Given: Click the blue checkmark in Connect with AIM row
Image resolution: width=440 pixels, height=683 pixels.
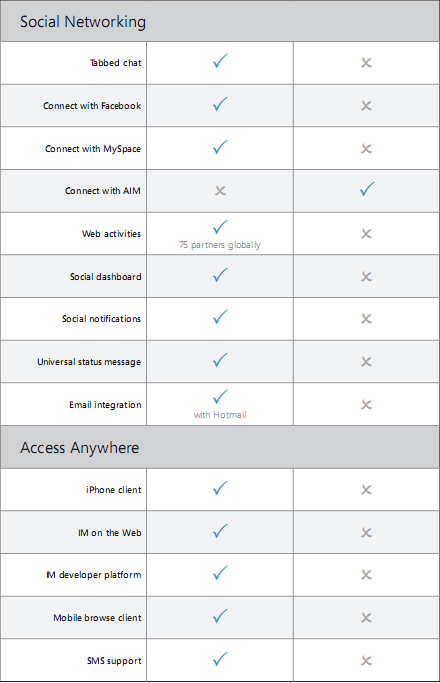Looking at the screenshot, I should (367, 189).
